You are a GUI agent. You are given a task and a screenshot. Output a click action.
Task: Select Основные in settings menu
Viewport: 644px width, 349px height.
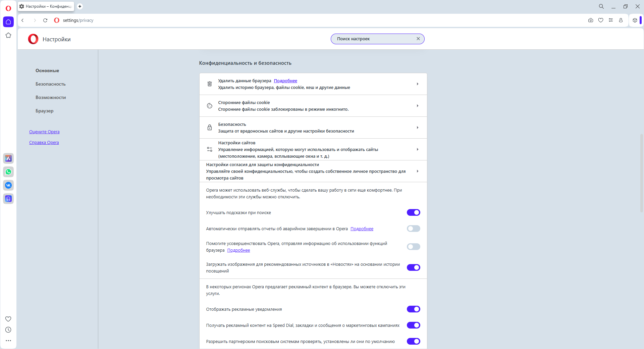pyautogui.click(x=47, y=70)
